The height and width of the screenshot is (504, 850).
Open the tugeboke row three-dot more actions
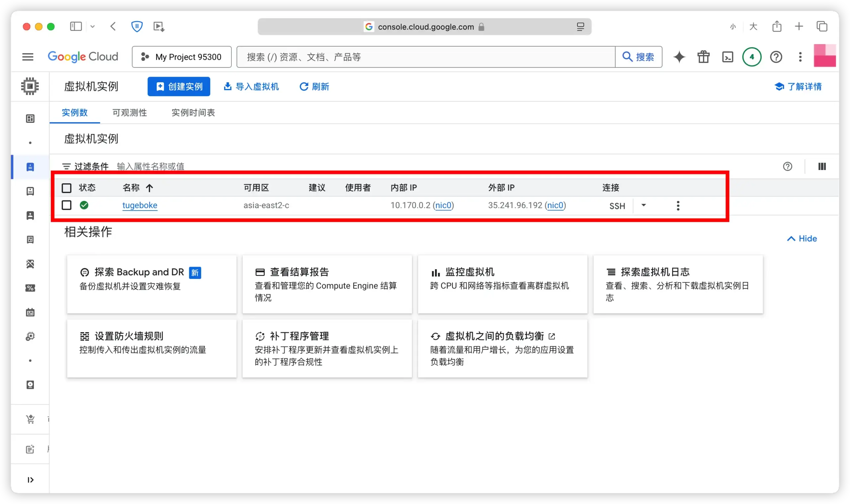pos(678,206)
